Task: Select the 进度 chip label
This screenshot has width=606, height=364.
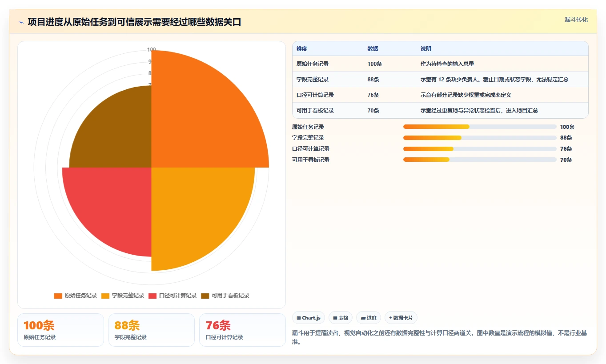Action: point(371,318)
